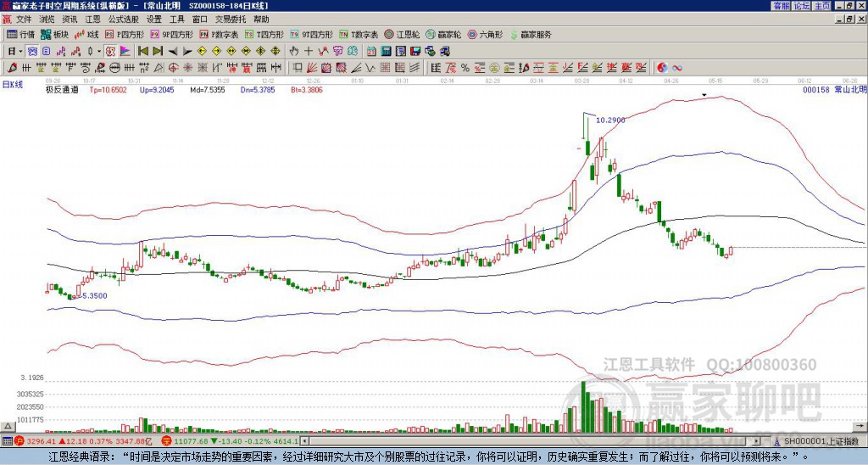Image resolution: width=868 pixels, height=465 pixels.
Task: Click the 5.3500 low price label
Action: coord(95,296)
